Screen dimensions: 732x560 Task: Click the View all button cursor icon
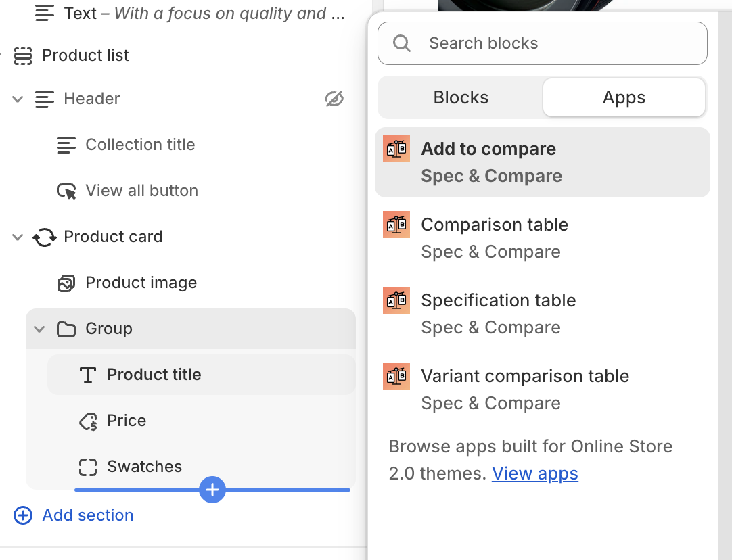point(66,191)
